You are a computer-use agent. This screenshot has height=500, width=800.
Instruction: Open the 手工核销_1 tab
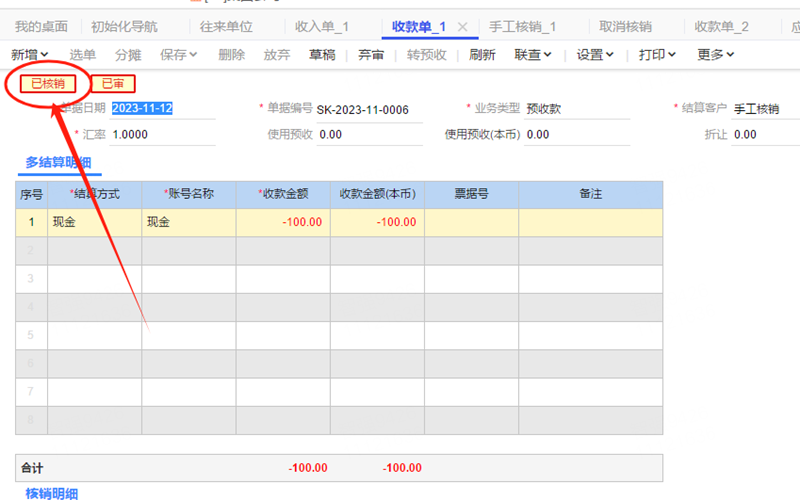point(522,27)
